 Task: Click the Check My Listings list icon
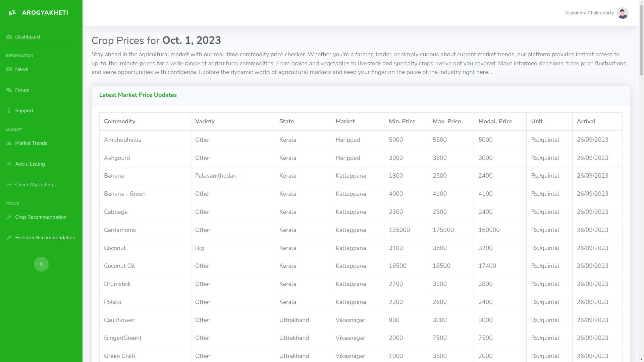[9, 185]
